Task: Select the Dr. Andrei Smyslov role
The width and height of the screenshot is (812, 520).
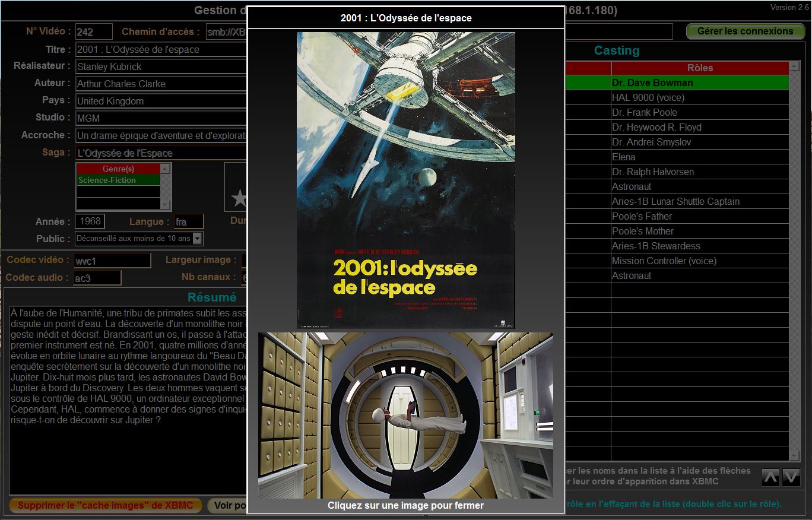Action: pos(700,142)
